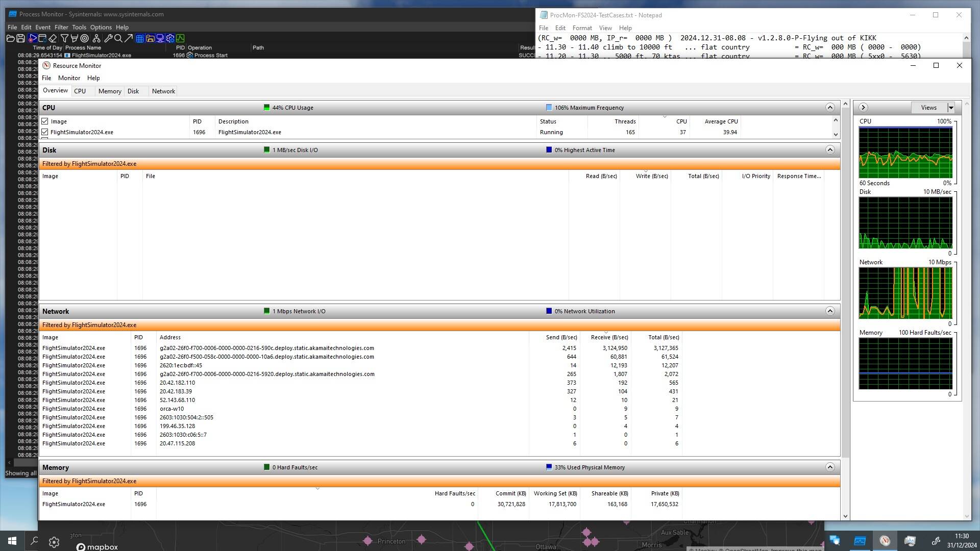Screen dimensions: 980x551
Task: Click the Find magnifier icon in ProcMon
Action: click(118, 38)
